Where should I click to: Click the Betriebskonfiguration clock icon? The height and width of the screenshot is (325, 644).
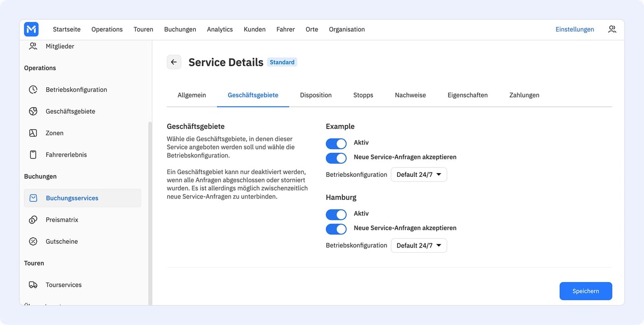tap(33, 90)
